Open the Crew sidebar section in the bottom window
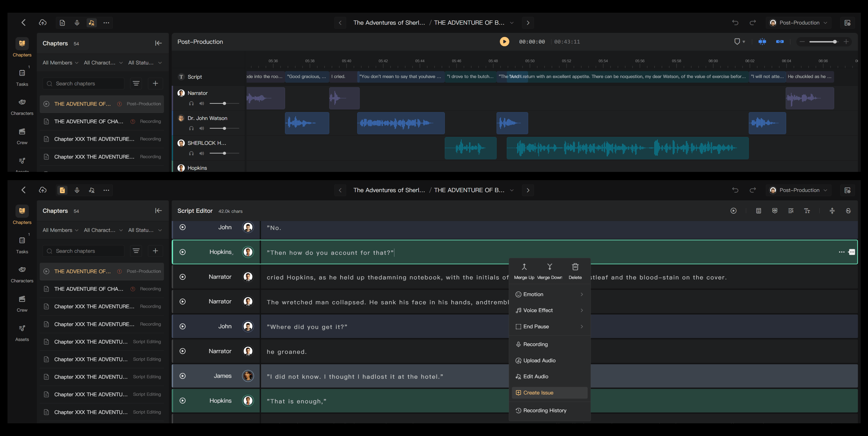 (22, 304)
